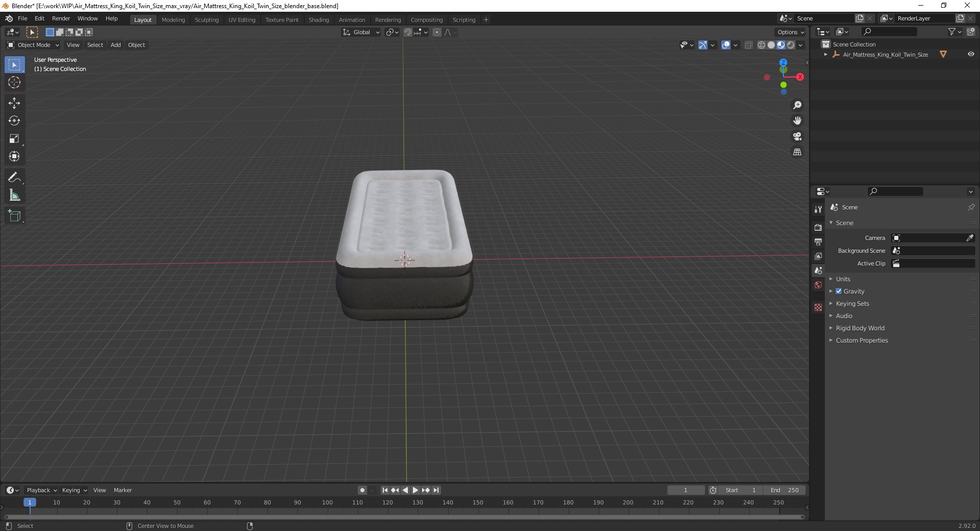Open the Object Mode dropdown
The height and width of the screenshot is (531, 980).
point(33,45)
